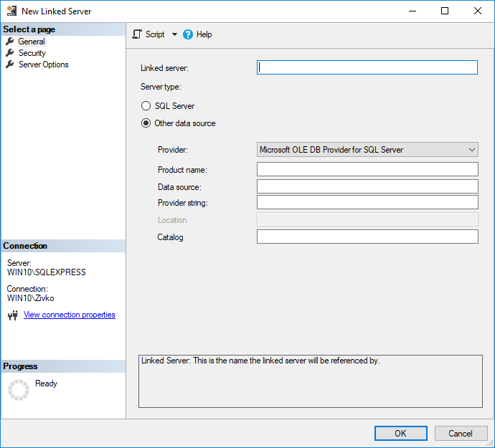495x448 pixels.
Task: Open the Security page
Action: [32, 53]
